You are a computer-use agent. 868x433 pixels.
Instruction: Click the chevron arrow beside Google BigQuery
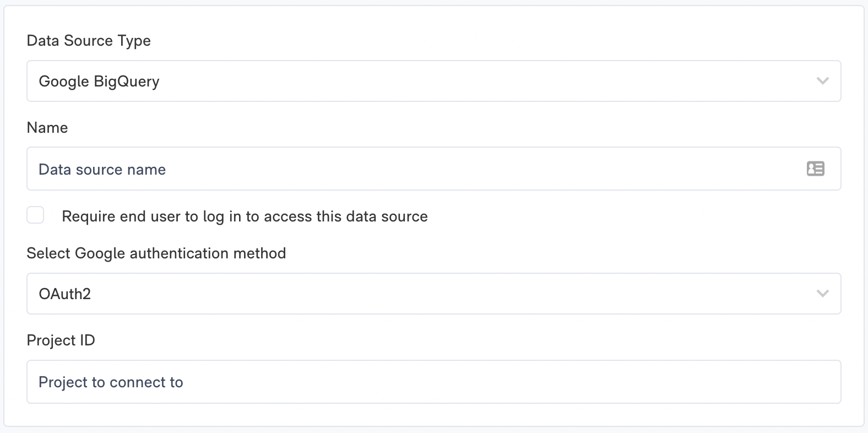(823, 81)
